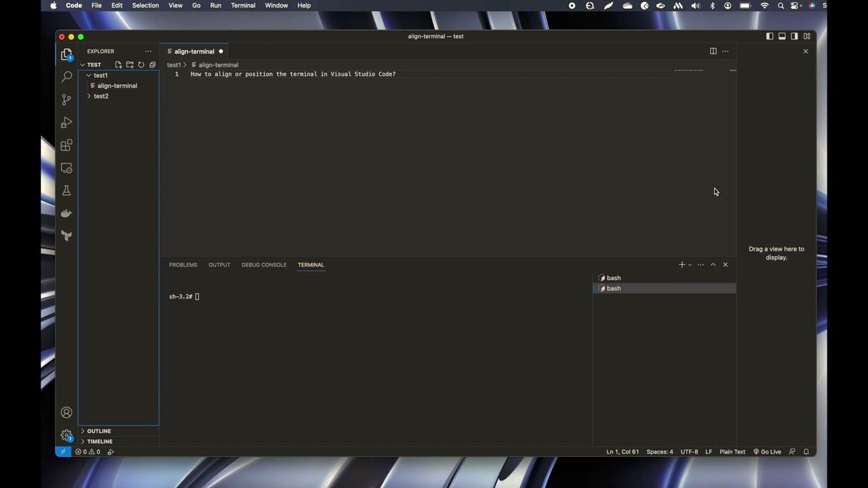Click Ln 1, Col 61 cursor position
The width and height of the screenshot is (868, 488).
coord(623,451)
